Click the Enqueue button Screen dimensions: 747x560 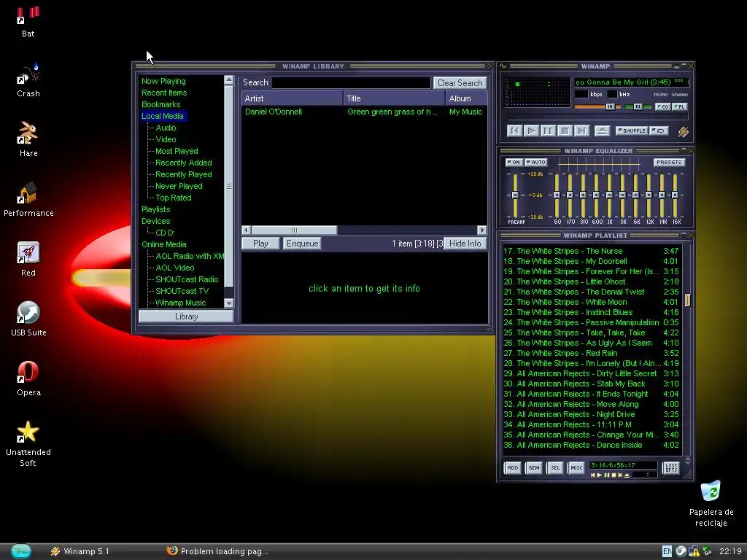tap(302, 244)
